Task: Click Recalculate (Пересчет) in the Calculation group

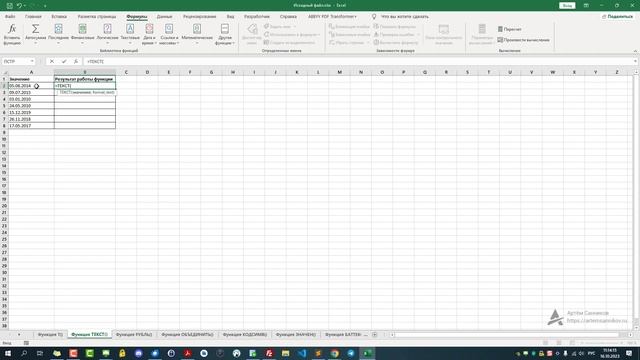Action: (509, 29)
